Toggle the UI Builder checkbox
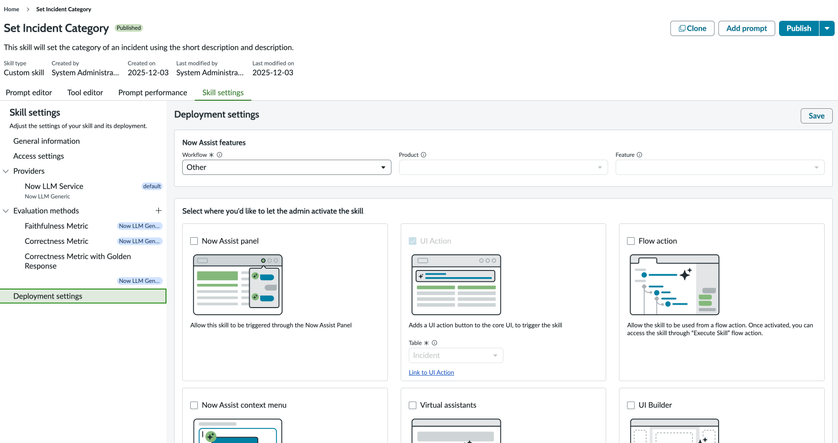The image size is (838, 443). [631, 405]
